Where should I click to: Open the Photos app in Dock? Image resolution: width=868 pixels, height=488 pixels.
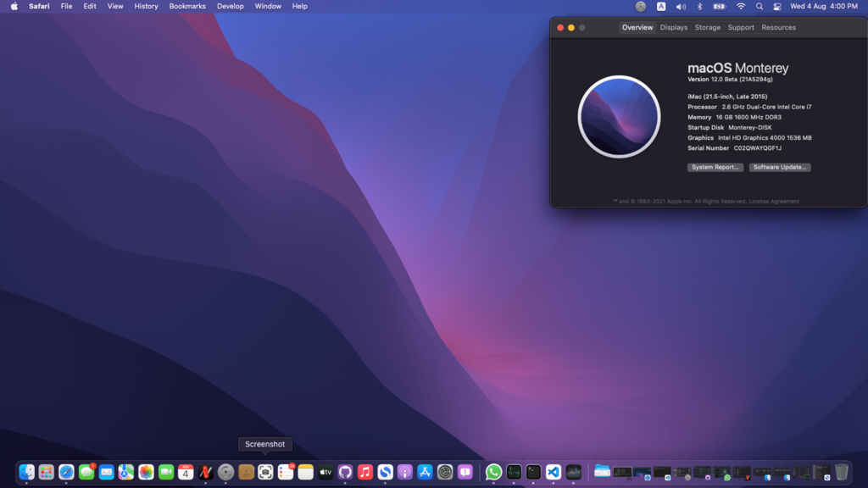coord(146,472)
